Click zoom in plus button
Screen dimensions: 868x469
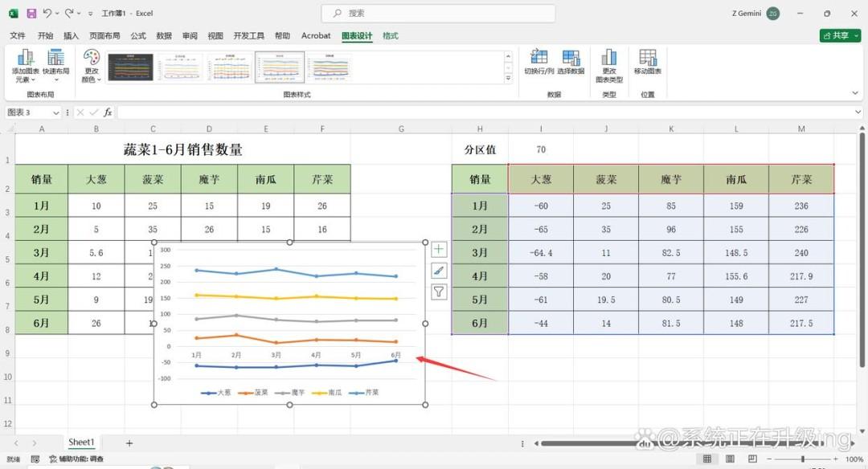pos(835,459)
